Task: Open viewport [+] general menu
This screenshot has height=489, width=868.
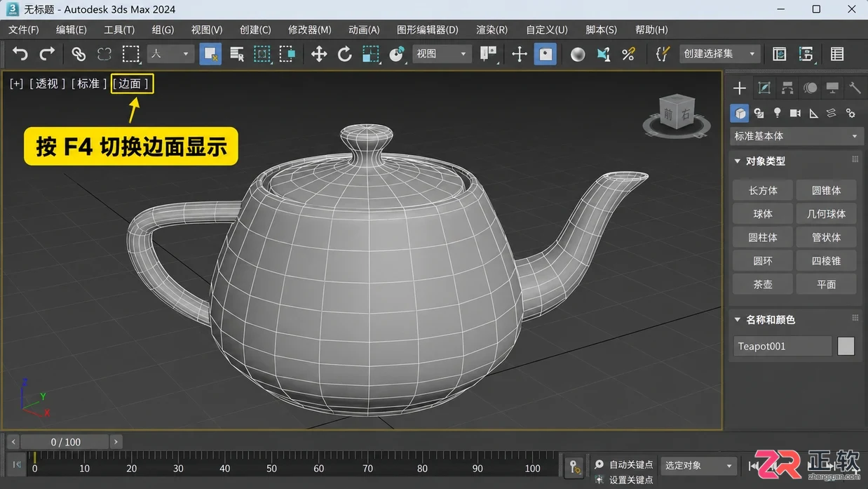Action: [16, 83]
